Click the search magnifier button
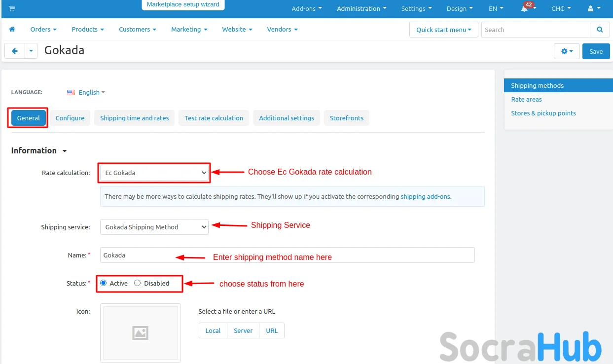The width and height of the screenshot is (613, 364). click(600, 30)
